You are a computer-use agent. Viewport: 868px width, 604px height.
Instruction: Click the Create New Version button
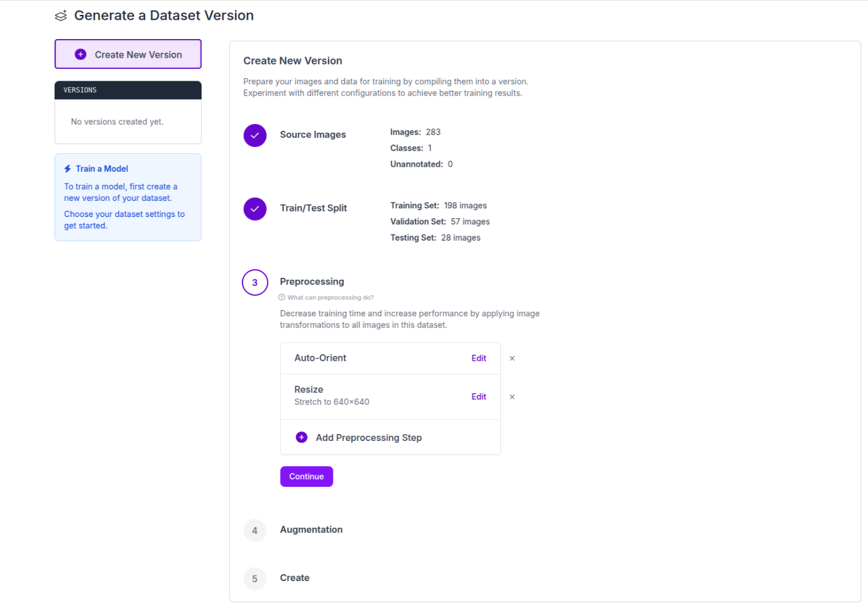pos(128,54)
